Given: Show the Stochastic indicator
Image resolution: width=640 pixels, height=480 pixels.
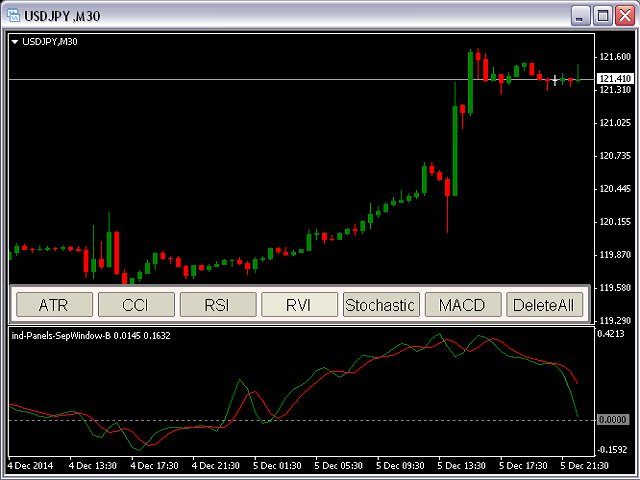Looking at the screenshot, I should (x=380, y=305).
